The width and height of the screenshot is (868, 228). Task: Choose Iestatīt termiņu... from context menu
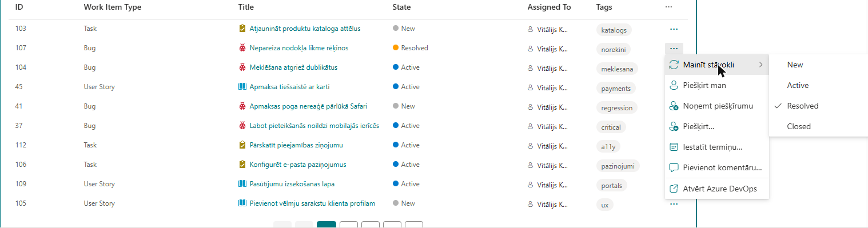(x=717, y=147)
